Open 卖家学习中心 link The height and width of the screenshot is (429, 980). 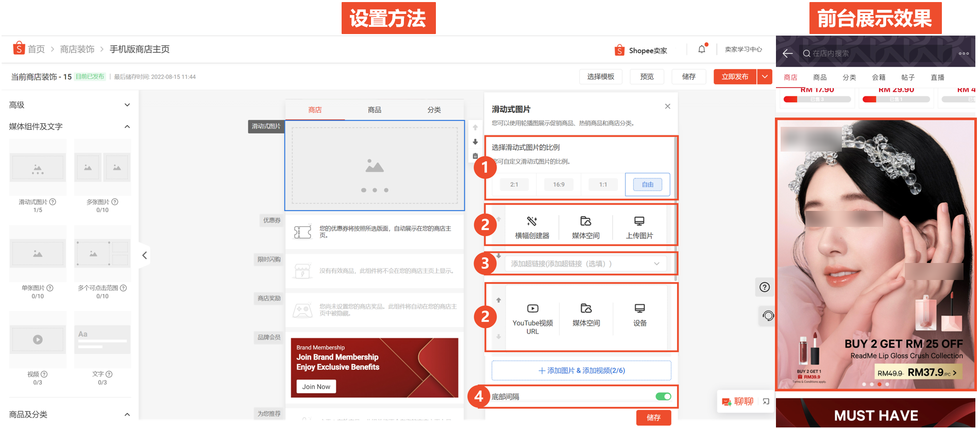(743, 49)
